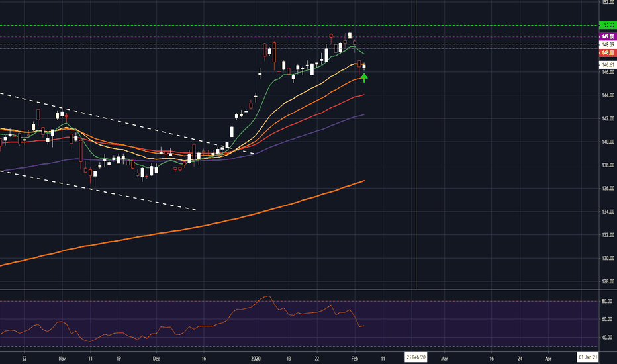Click the purple 149.00 price label

click(x=608, y=36)
